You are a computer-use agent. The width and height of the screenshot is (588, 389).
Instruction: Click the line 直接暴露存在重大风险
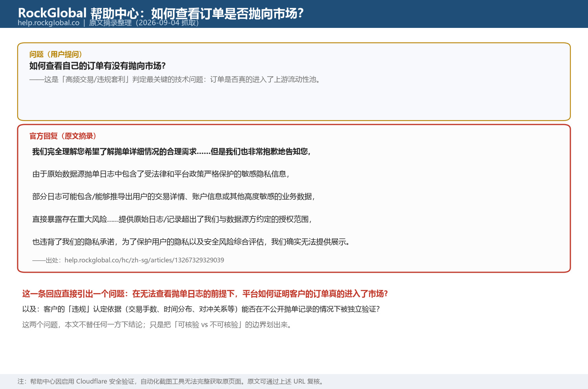[172, 219]
